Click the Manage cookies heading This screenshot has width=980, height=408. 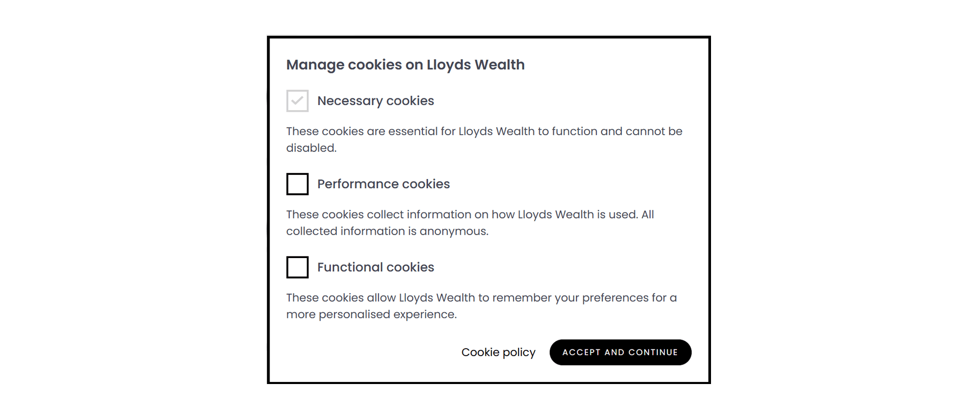point(406,65)
